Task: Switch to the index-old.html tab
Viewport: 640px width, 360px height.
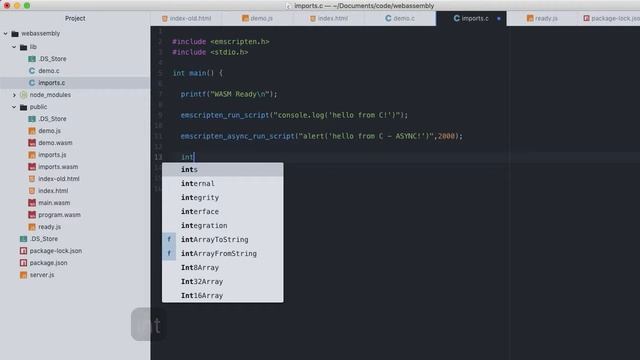Action: tap(186, 18)
